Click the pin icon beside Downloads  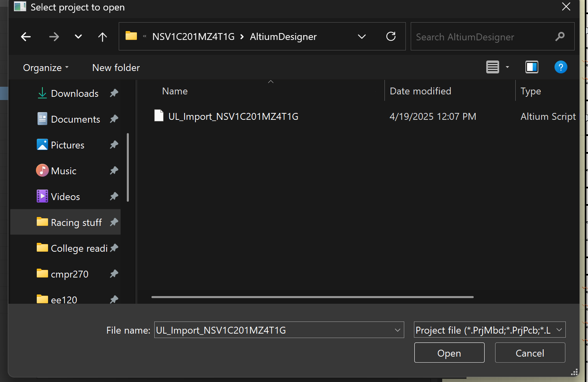(x=114, y=93)
